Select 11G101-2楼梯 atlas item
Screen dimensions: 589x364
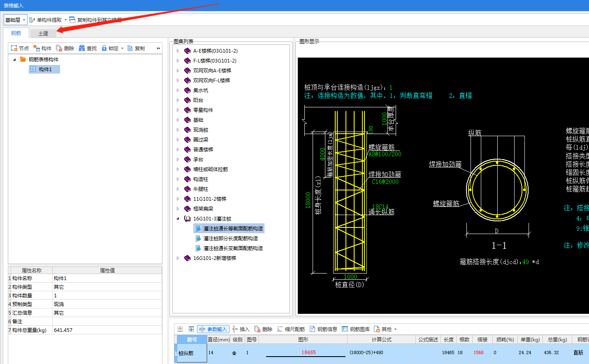[210, 199]
